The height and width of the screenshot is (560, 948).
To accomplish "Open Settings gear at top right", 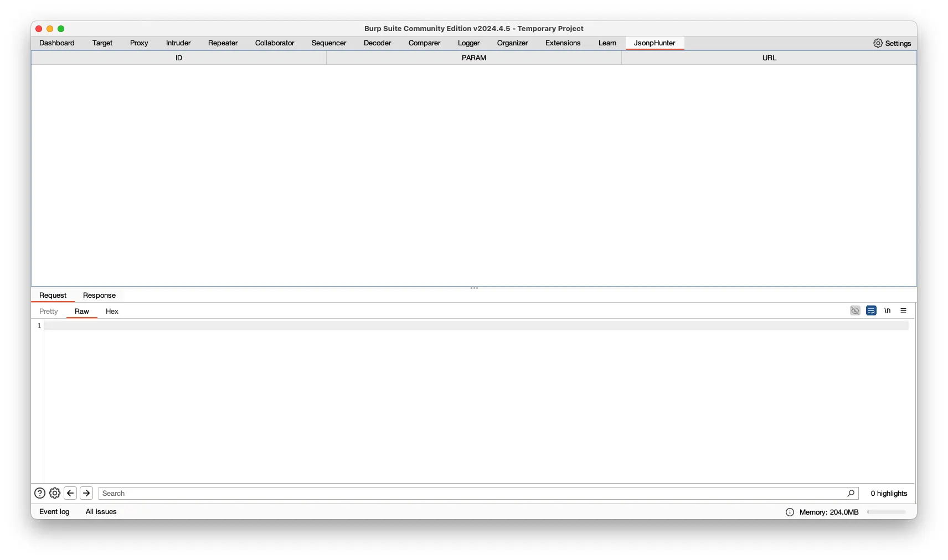I will (x=892, y=43).
